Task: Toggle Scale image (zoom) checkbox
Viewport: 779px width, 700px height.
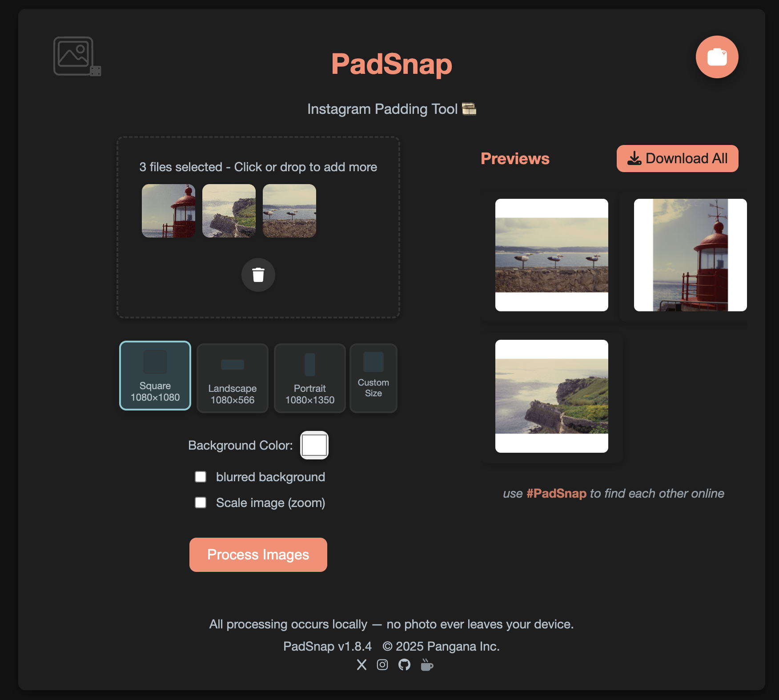Action: (201, 503)
